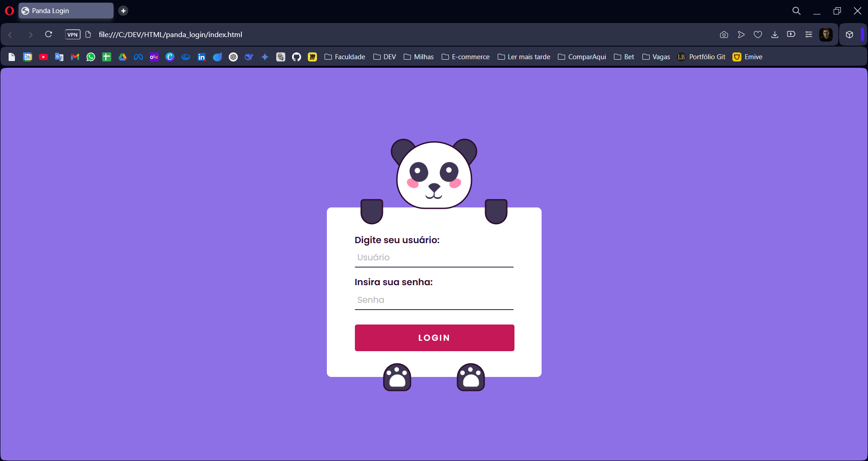The width and height of the screenshot is (868, 461).
Task: Open the Flow send icon
Action: point(741,35)
